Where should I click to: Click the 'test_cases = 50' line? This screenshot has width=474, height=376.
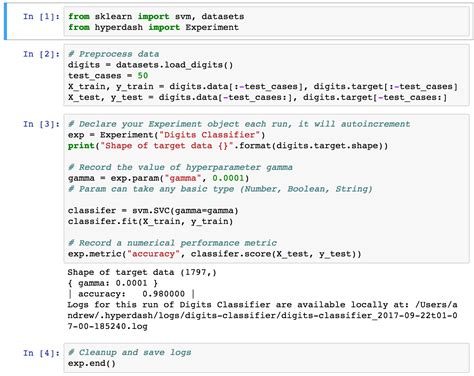tap(108, 76)
